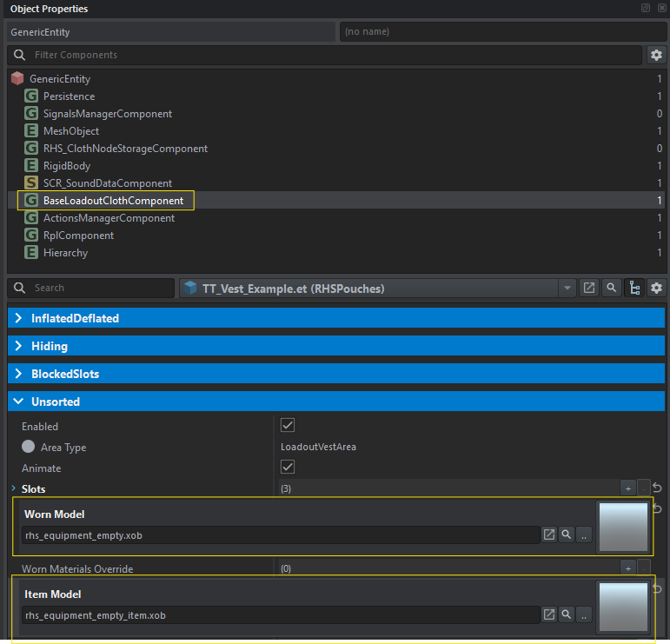The width and height of the screenshot is (670, 644).
Task: Open Worn Model resource in external viewer
Action: tap(549, 534)
